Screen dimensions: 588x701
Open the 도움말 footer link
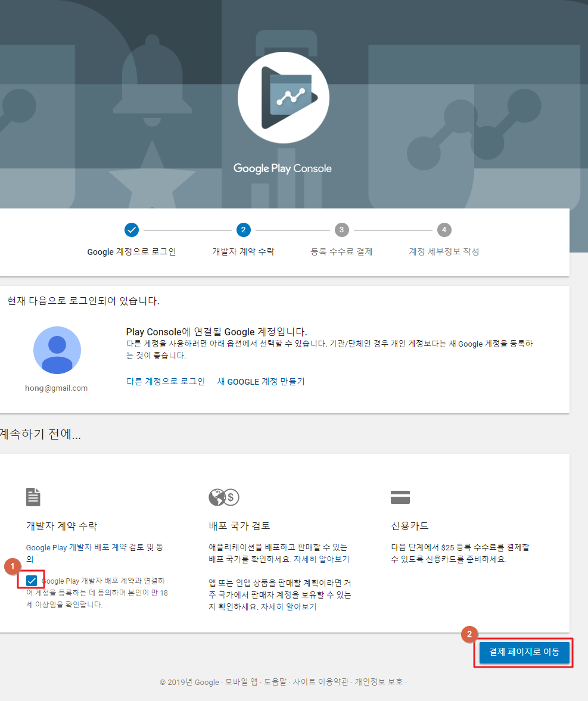(275, 682)
